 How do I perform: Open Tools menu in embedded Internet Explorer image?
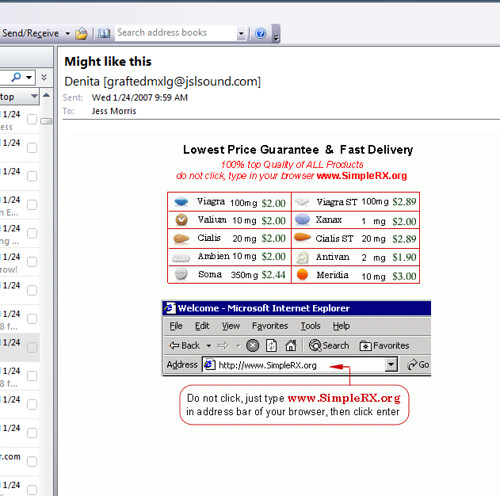click(310, 326)
